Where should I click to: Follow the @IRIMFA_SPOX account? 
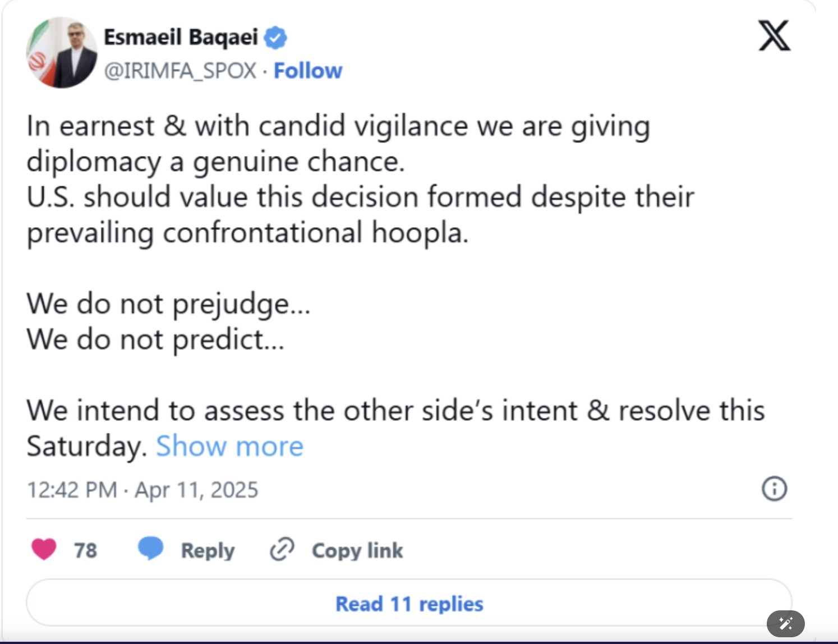[307, 71]
